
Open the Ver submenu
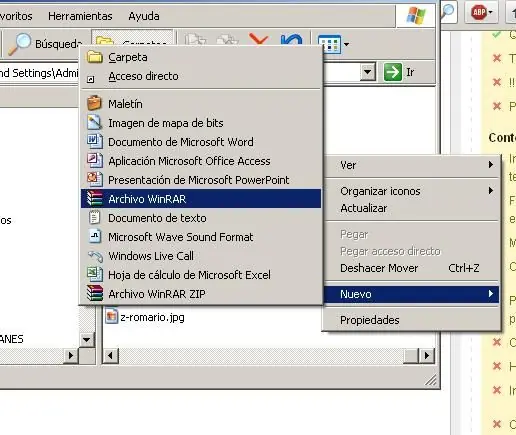[x=412, y=165]
